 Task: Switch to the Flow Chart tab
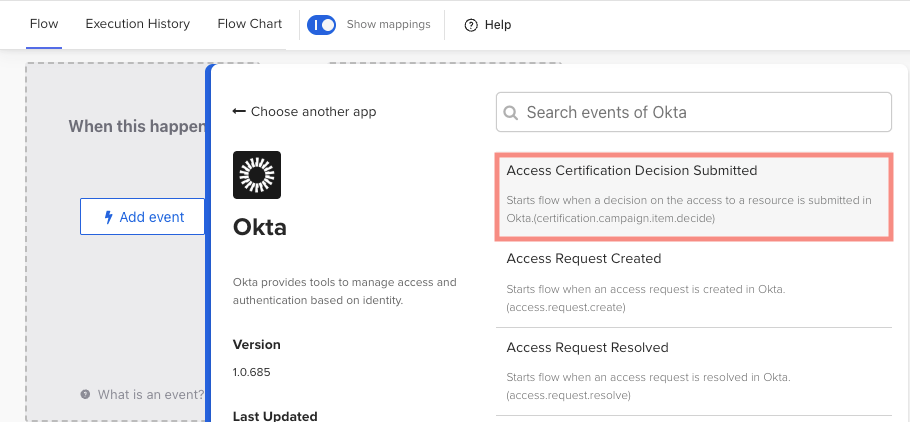[249, 24]
